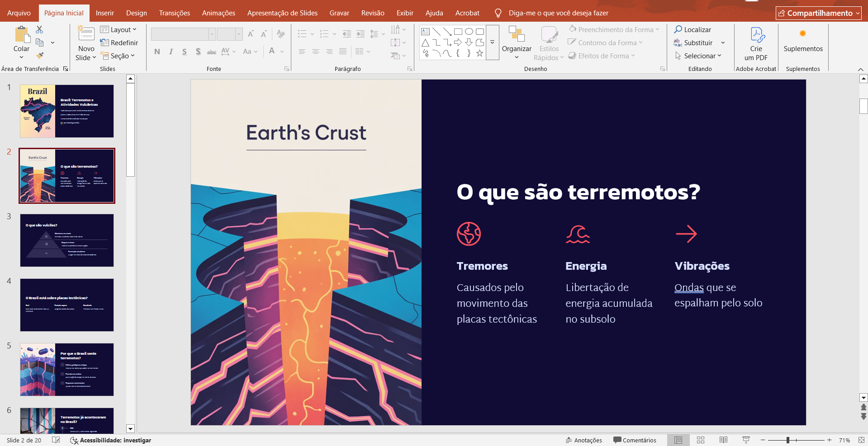Select slide 3 thumbnail about vulcões
868x446 pixels.
coord(67,240)
